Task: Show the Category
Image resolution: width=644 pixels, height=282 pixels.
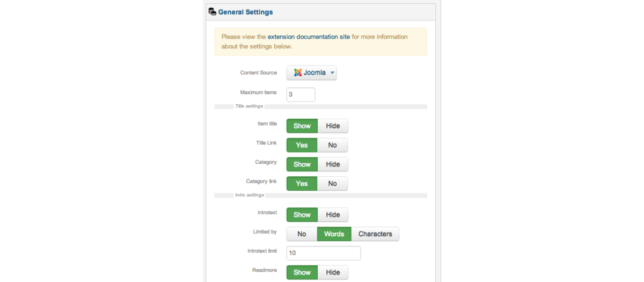Action: coord(302,164)
